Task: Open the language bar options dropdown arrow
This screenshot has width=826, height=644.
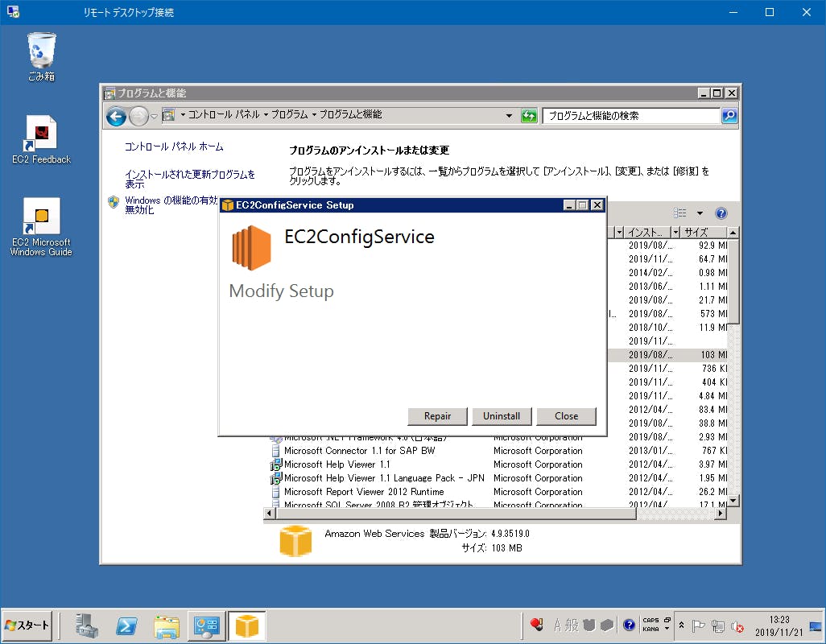Action: coord(667,629)
